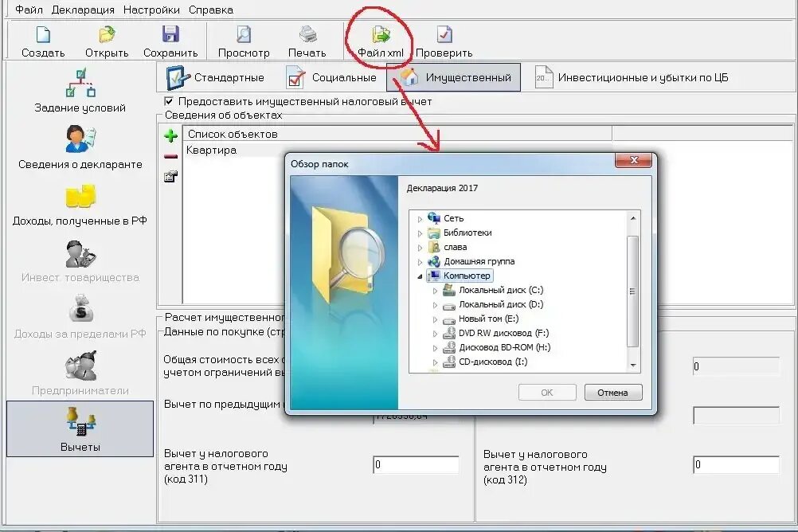Click the код 311 deduction input field
This screenshot has height=532, width=798.
pyautogui.click(x=417, y=464)
